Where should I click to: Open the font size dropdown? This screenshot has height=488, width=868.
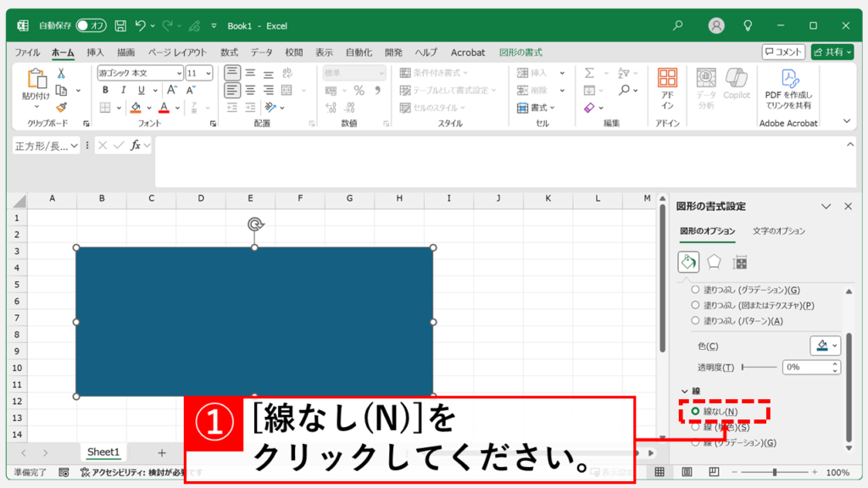(x=208, y=73)
